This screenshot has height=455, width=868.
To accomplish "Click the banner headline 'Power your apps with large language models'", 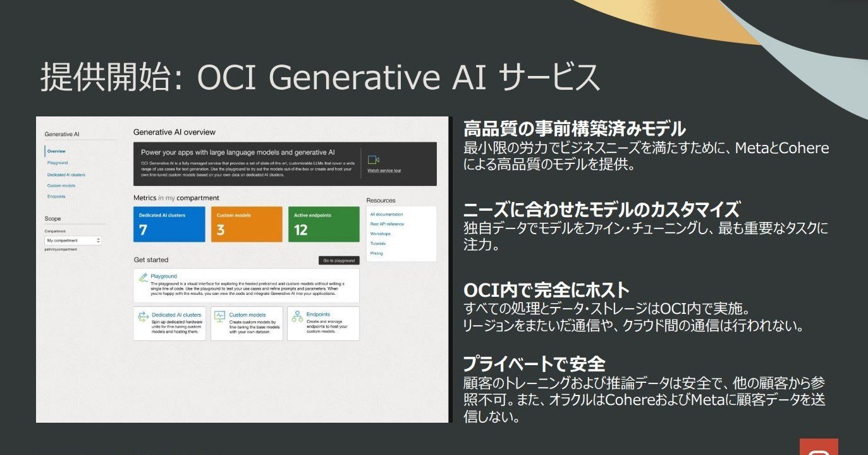I will click(238, 153).
